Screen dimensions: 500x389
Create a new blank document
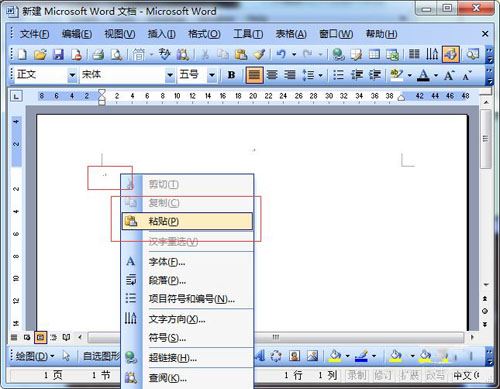(x=22, y=54)
